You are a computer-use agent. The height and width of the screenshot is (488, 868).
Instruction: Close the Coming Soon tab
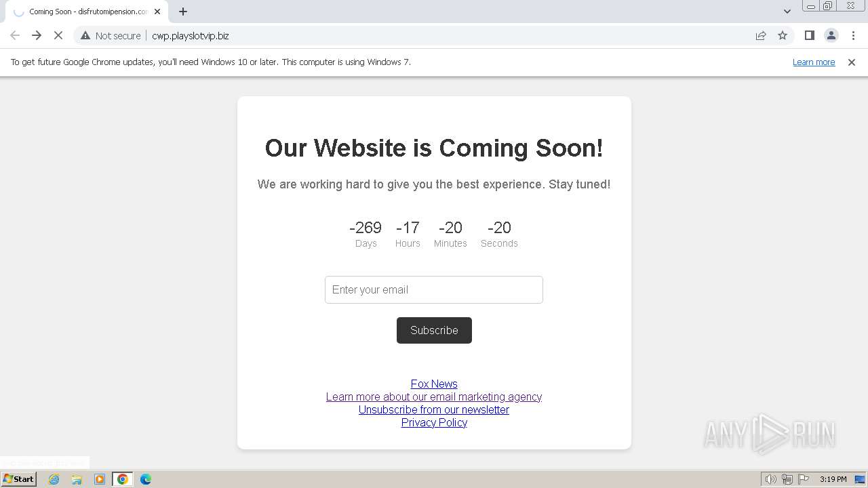157,12
